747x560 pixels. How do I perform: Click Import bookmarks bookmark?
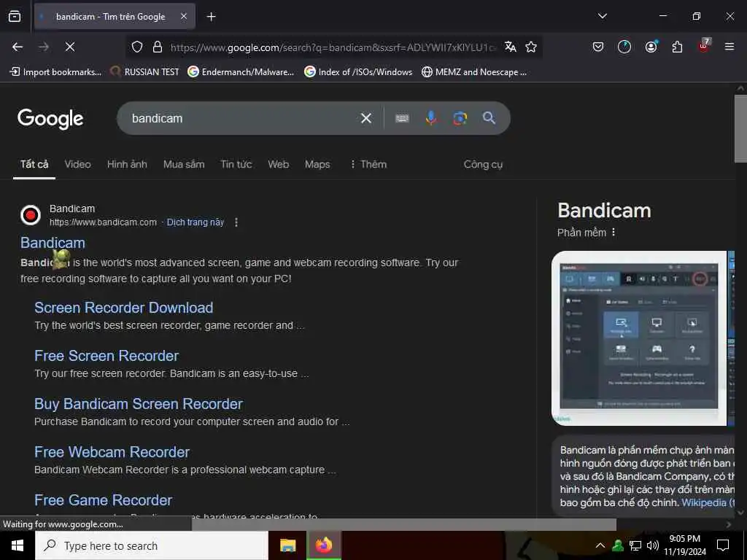(55, 72)
